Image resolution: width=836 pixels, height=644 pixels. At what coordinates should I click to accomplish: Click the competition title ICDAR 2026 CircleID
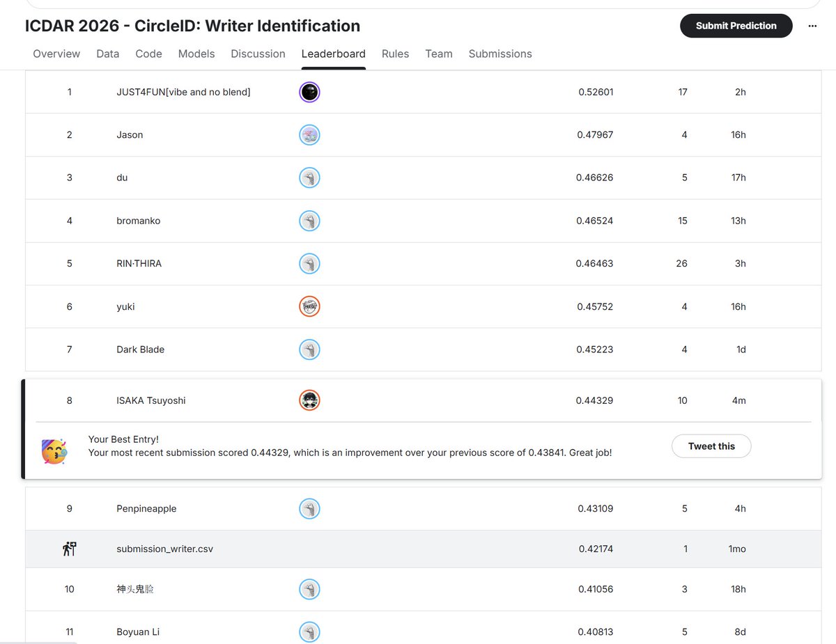coord(192,26)
